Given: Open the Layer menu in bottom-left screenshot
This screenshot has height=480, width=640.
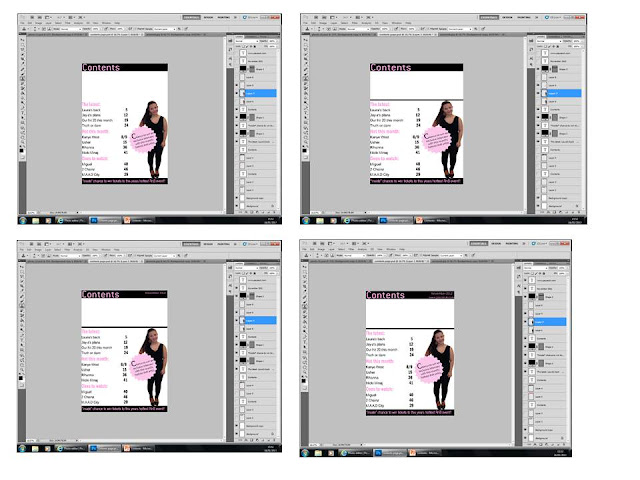Looking at the screenshot, I should click(48, 250).
